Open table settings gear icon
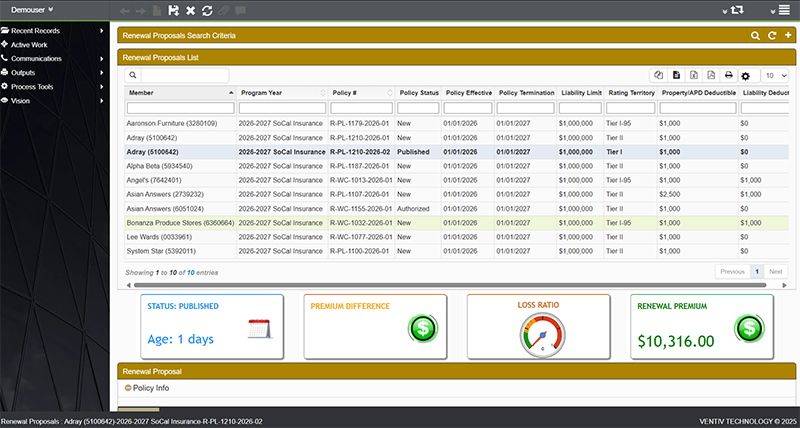The image size is (800, 428). pyautogui.click(x=745, y=75)
